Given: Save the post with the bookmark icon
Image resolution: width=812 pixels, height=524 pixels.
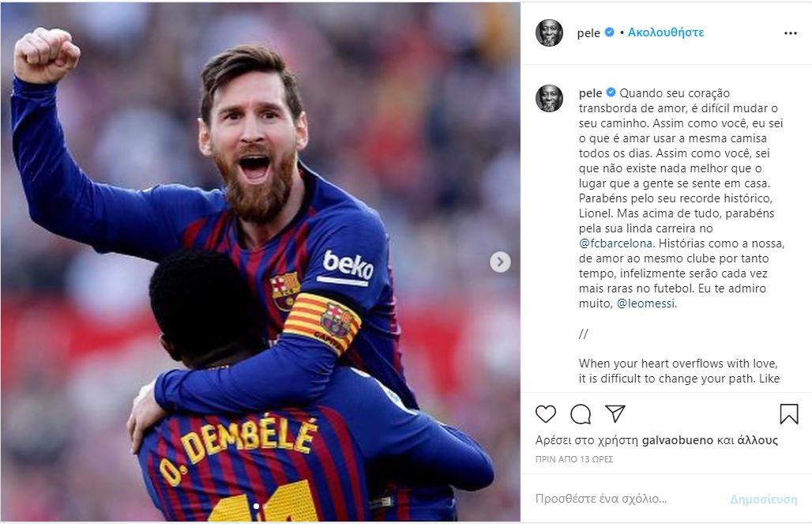Looking at the screenshot, I should pos(788,414).
